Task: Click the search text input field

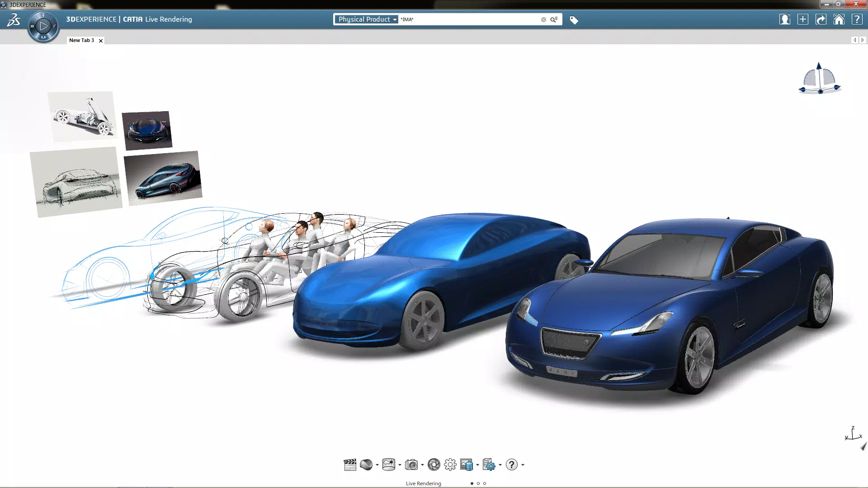Action: tap(470, 19)
